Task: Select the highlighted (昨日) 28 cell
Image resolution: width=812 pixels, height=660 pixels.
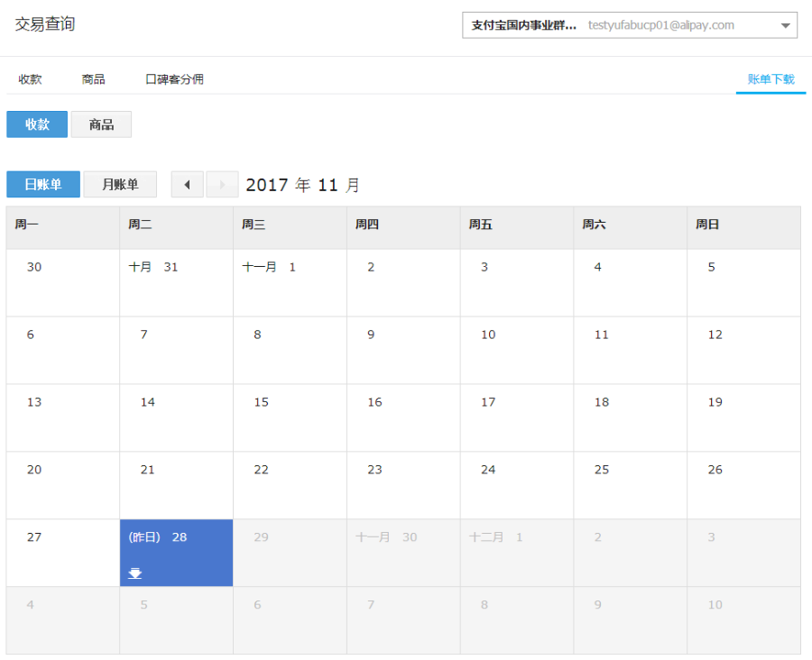Action: pos(176,553)
